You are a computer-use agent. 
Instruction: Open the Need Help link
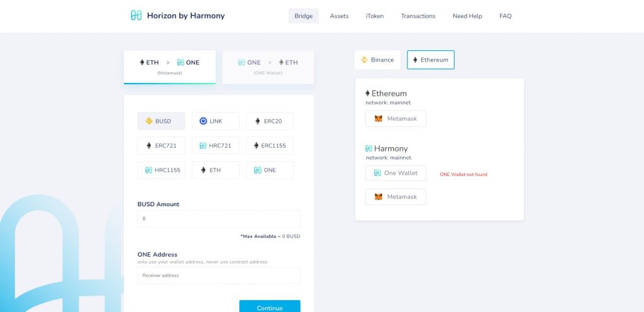467,16
